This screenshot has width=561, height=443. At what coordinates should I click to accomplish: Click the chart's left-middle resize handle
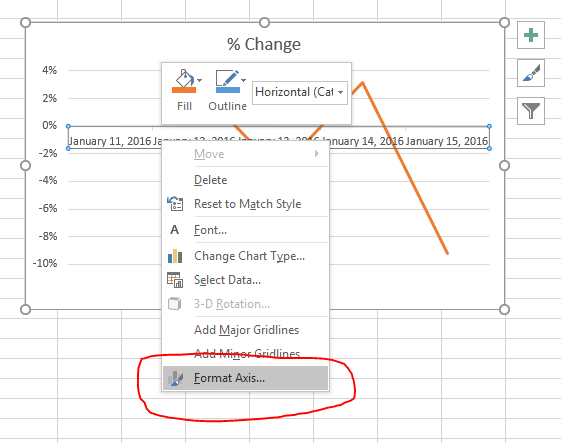coord(25,166)
